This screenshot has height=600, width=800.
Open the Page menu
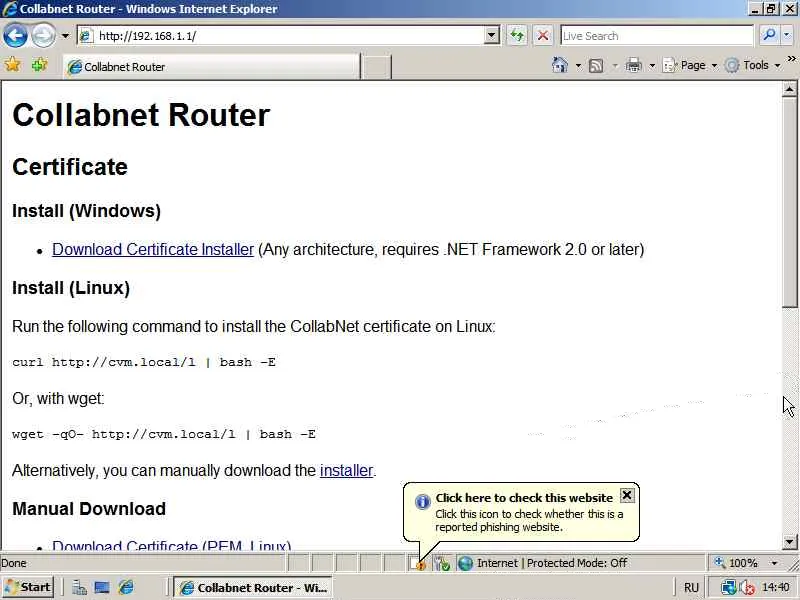click(690, 65)
